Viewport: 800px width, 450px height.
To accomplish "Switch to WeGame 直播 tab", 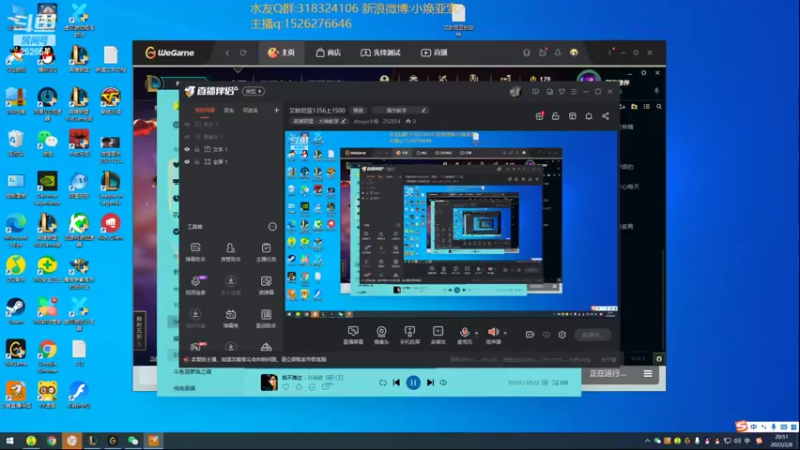I will (x=434, y=53).
